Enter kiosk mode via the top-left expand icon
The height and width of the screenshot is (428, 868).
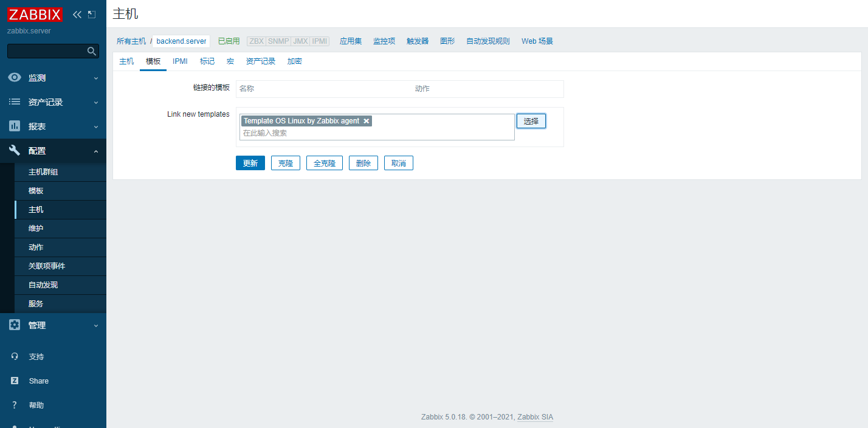pyautogui.click(x=92, y=13)
